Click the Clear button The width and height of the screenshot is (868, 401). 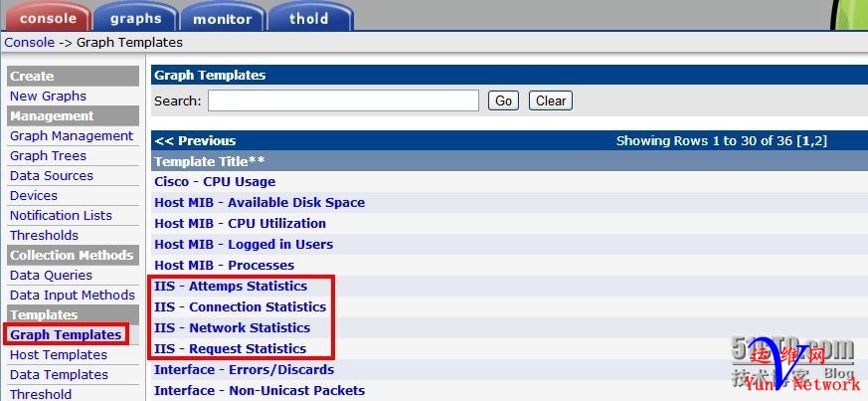tap(551, 100)
